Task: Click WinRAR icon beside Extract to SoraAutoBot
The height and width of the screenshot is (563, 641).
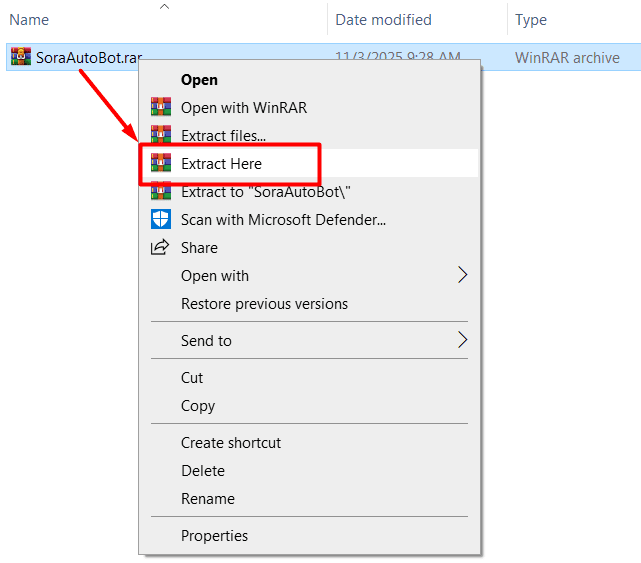Action: coord(161,191)
